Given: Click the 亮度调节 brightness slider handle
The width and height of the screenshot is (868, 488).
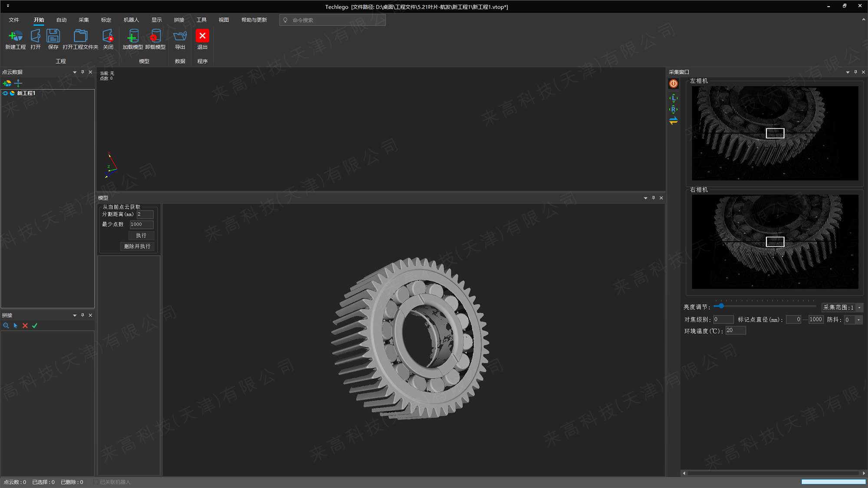Looking at the screenshot, I should 721,306.
